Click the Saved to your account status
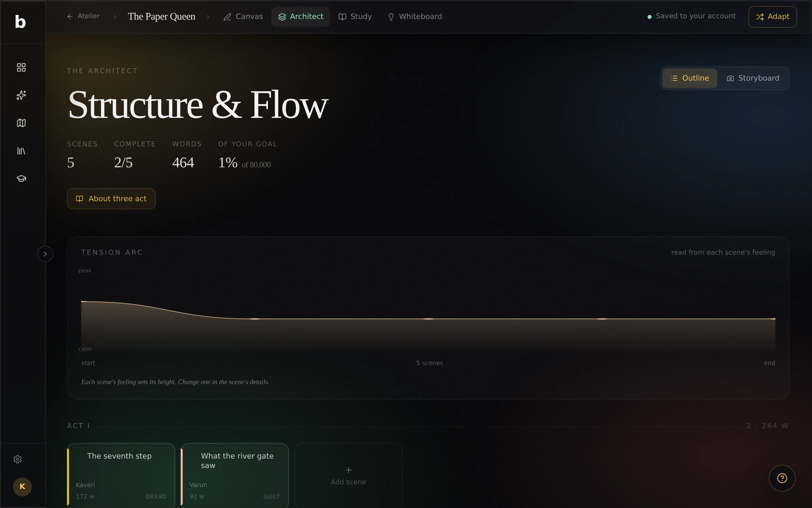The image size is (812, 508). (x=691, y=16)
